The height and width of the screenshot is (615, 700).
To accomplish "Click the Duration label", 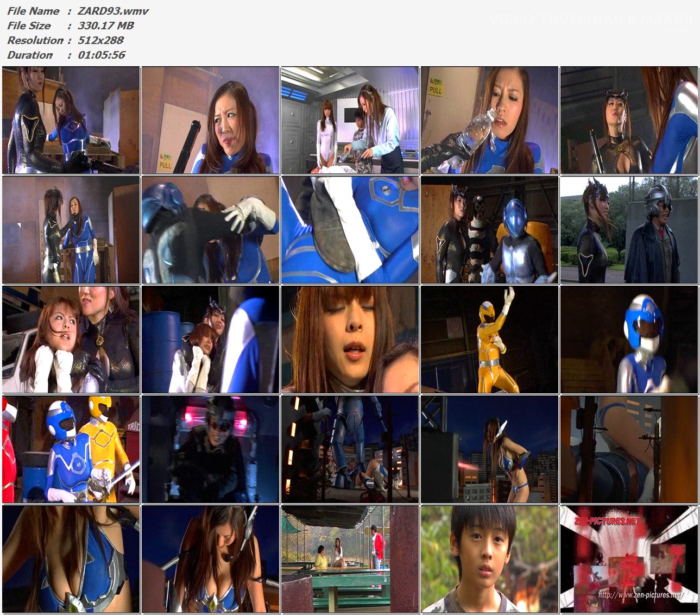I will click(x=30, y=55).
